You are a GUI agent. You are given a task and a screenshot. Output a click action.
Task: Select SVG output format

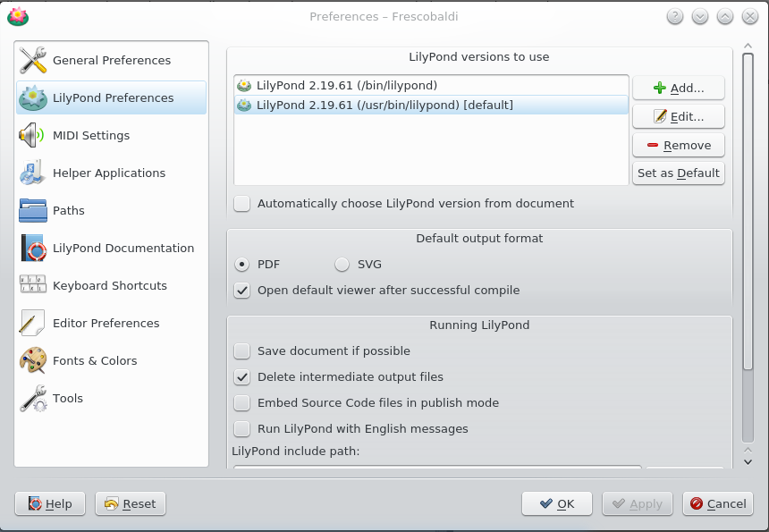click(x=342, y=265)
